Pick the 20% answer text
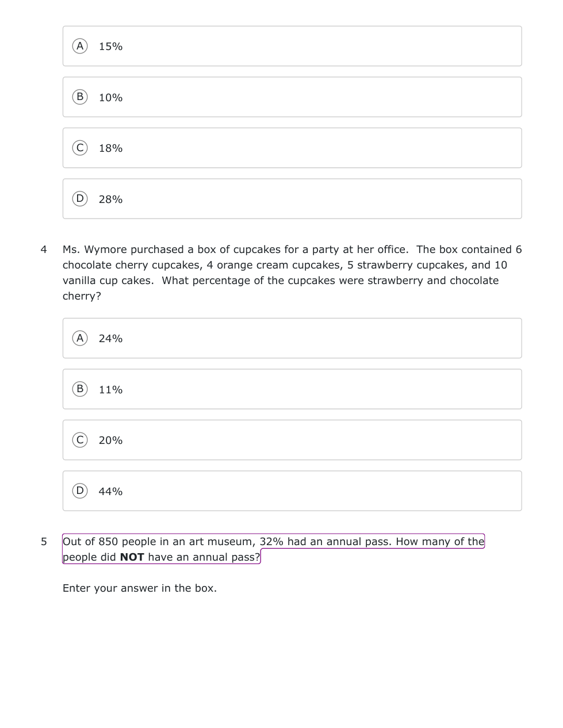The height and width of the screenshot is (728, 563). click(x=110, y=440)
